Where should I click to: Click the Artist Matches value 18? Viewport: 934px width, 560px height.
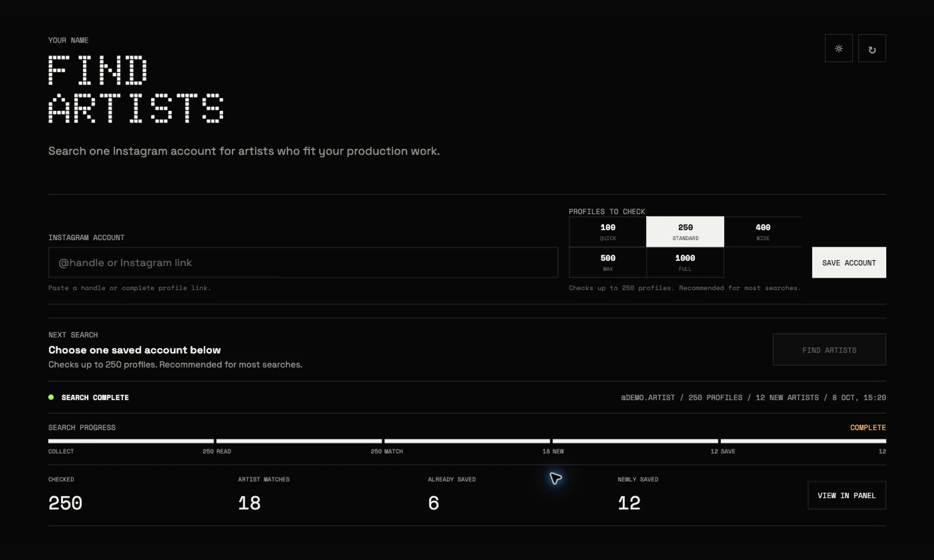tap(249, 503)
